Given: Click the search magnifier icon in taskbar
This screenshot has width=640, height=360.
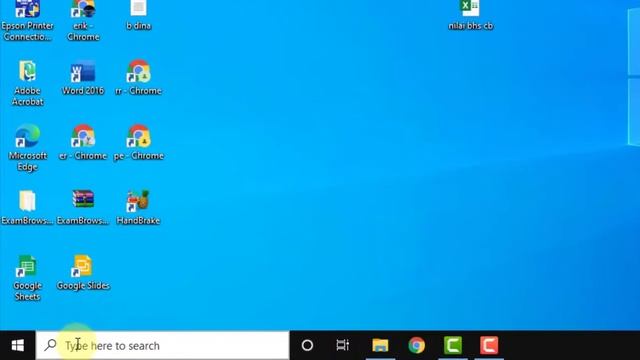Looking at the screenshot, I should click(x=50, y=345).
